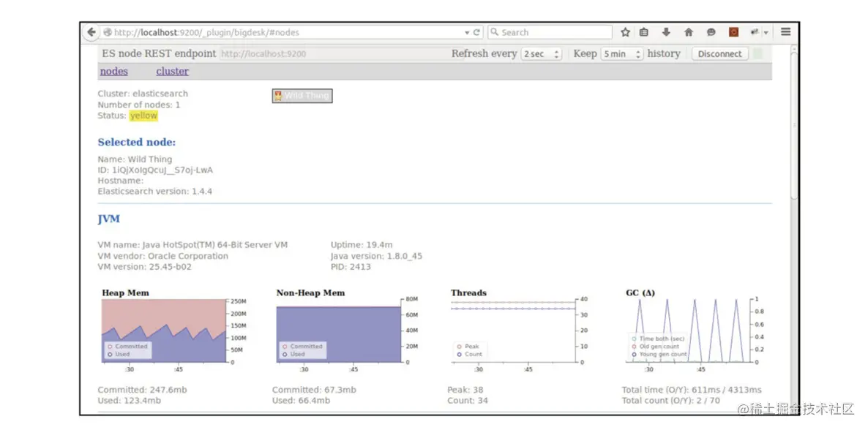Click 'Peak: 38' threads value

(x=466, y=391)
